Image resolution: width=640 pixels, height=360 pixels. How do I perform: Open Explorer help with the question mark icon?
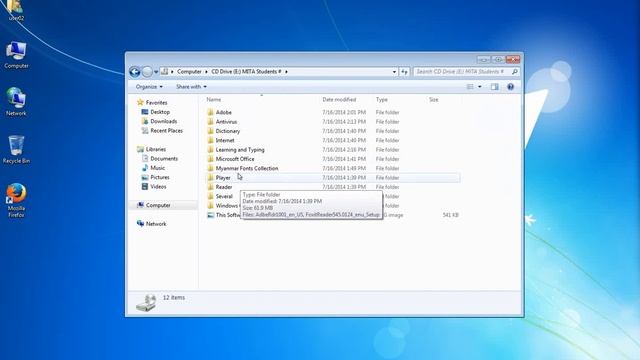[x=511, y=87]
